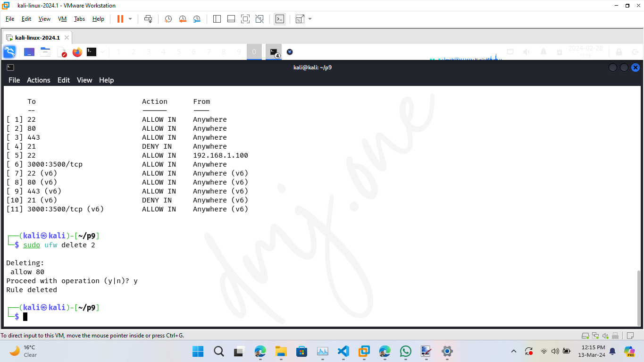
Task: Click the Windows volume tray icon
Action: coord(555,351)
